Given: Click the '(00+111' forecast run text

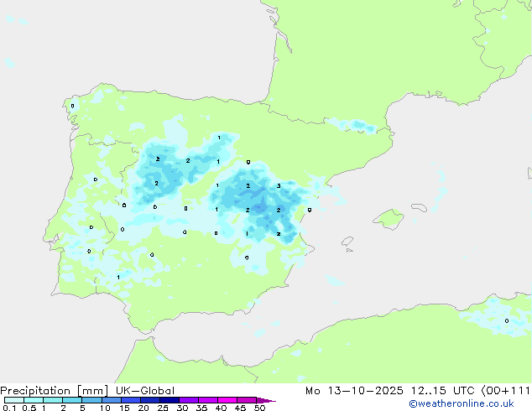Looking at the screenshot, I should coord(505,391).
